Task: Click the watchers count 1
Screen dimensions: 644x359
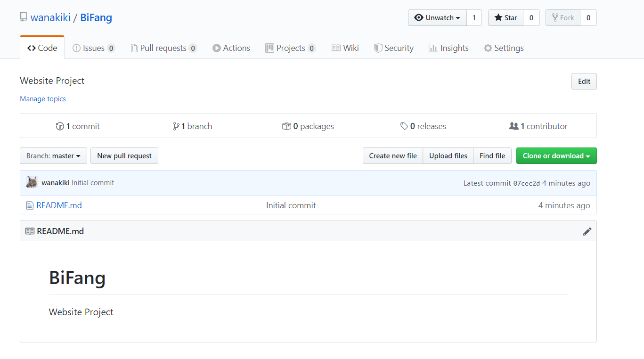Action: point(474,18)
